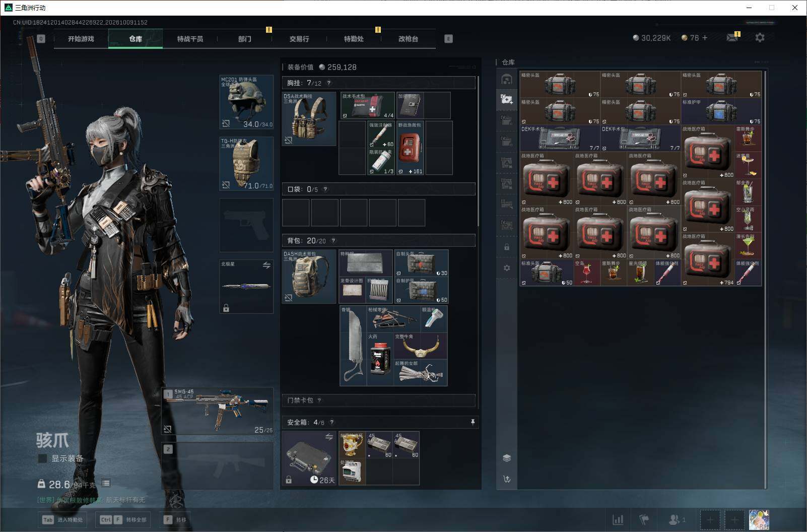
Task: Click the 进入特勤处 button
Action: pyautogui.click(x=62, y=519)
